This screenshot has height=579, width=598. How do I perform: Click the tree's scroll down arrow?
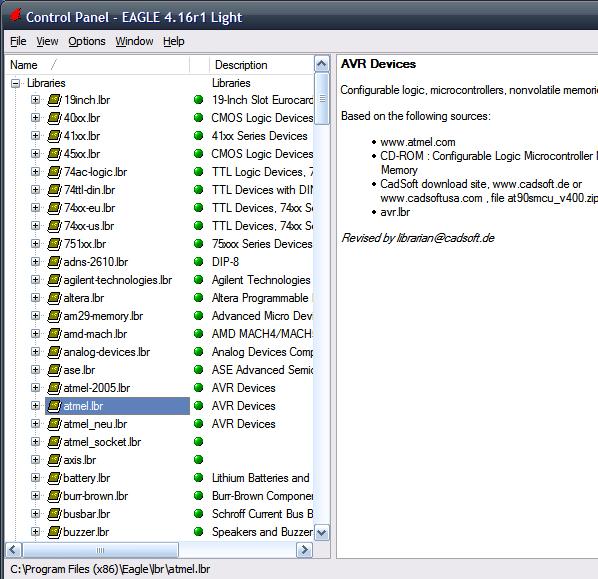point(322,532)
